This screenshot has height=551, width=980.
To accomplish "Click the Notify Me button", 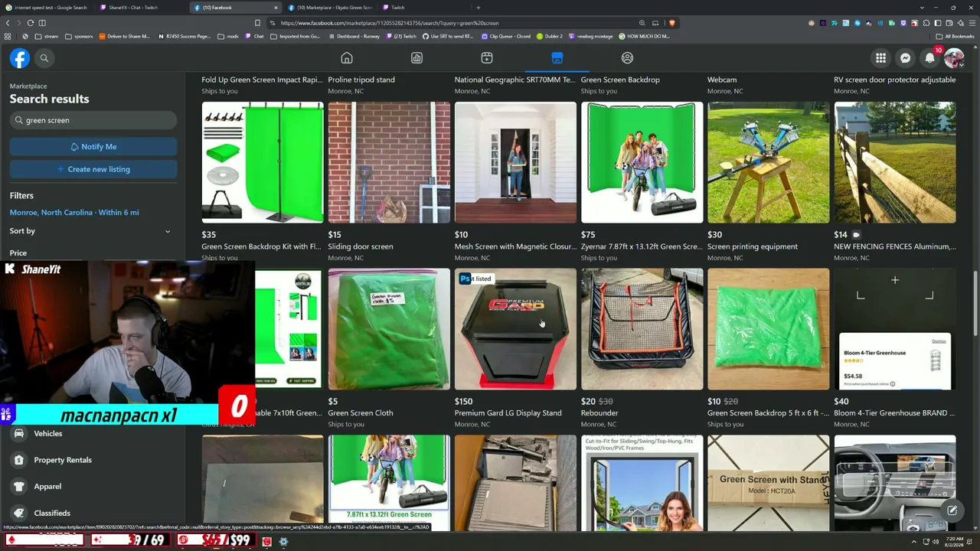I will click(93, 147).
